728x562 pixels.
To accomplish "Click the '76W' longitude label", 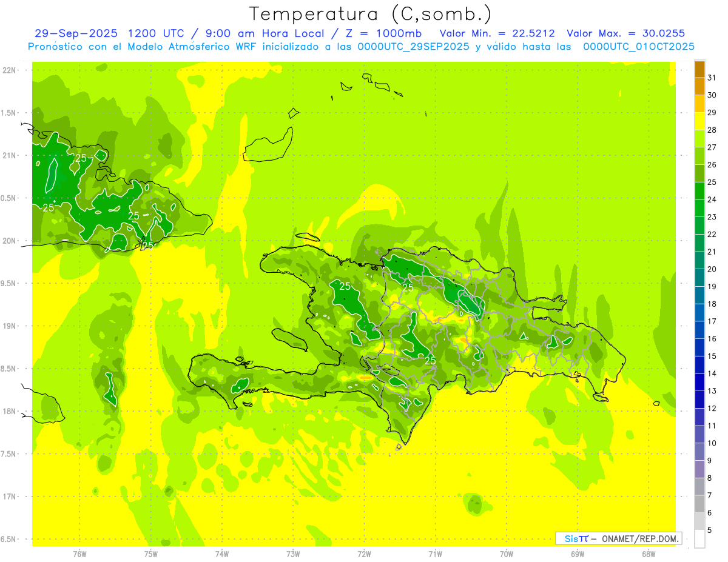I will coord(79,554).
